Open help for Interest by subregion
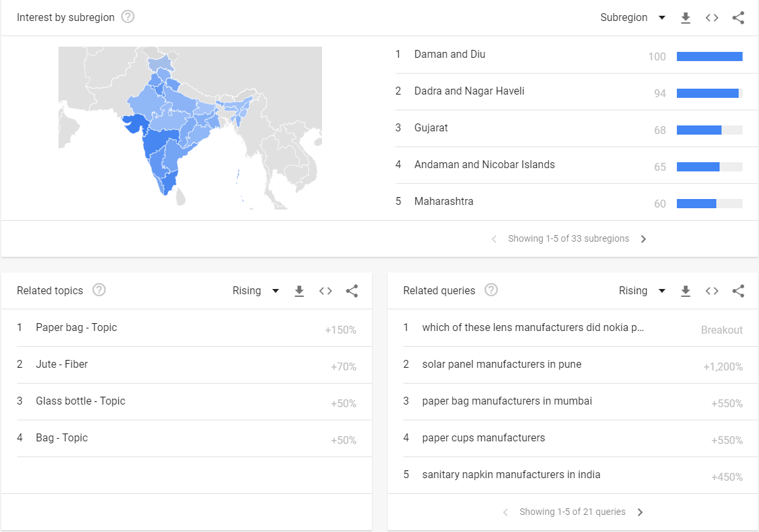The height and width of the screenshot is (532, 759). coord(127,17)
